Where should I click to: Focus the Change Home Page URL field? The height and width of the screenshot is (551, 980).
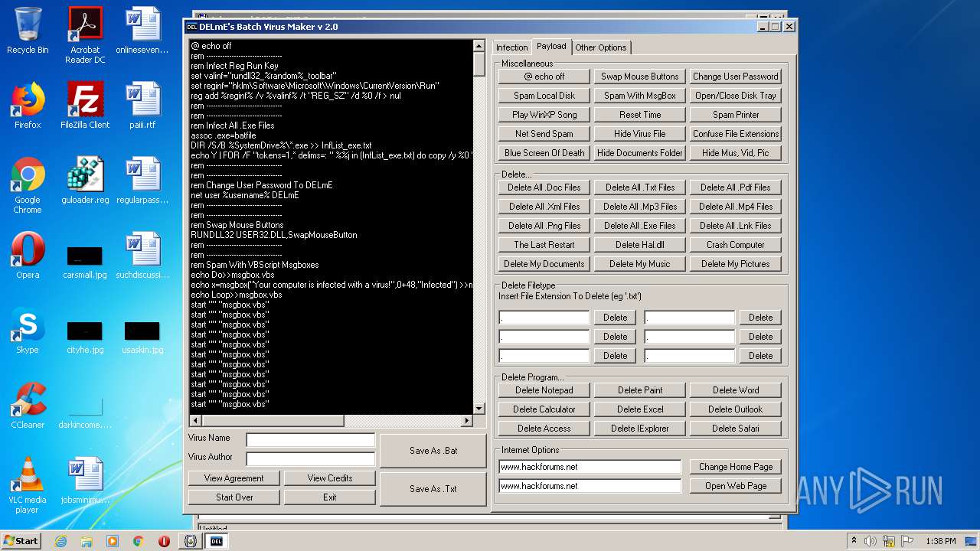click(x=590, y=467)
